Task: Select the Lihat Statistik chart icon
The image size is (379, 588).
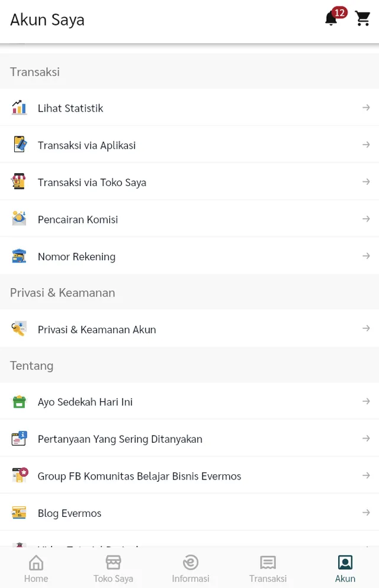Action: click(x=18, y=108)
